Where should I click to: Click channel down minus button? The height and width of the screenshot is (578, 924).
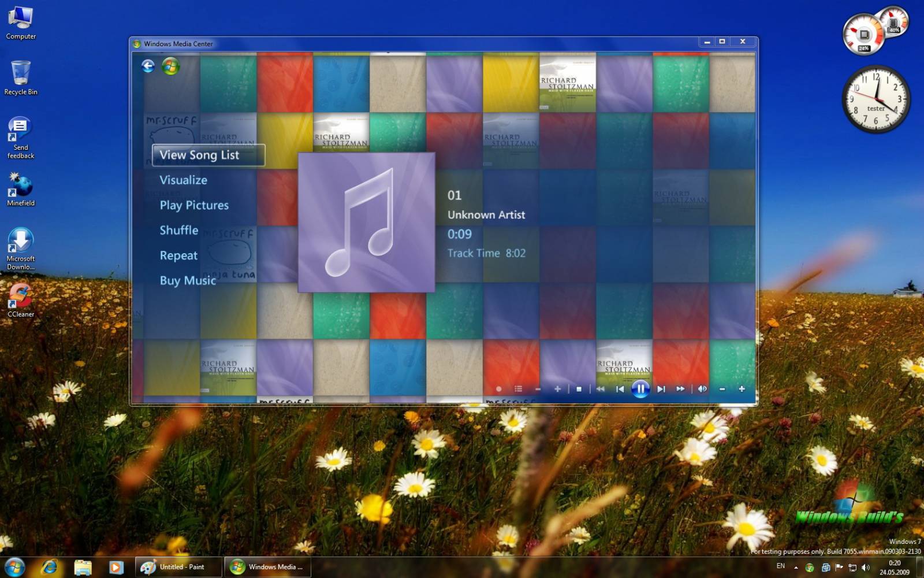coord(538,389)
